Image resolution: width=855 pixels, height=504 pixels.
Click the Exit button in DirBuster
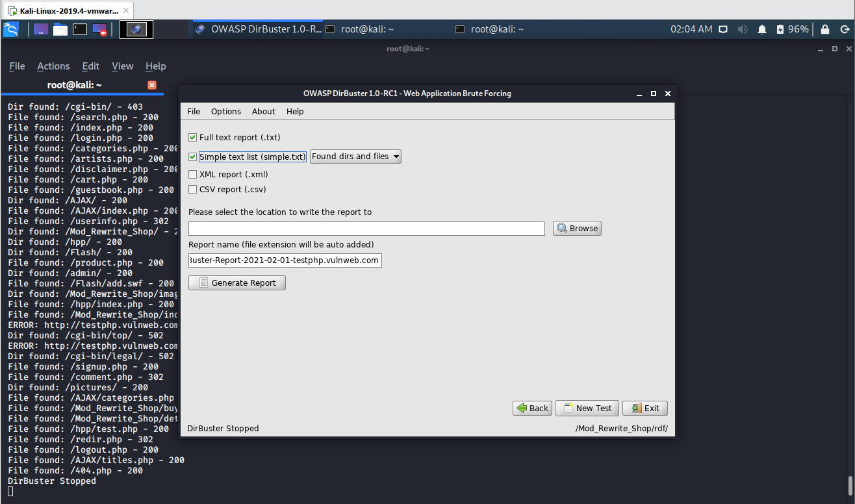tap(645, 409)
